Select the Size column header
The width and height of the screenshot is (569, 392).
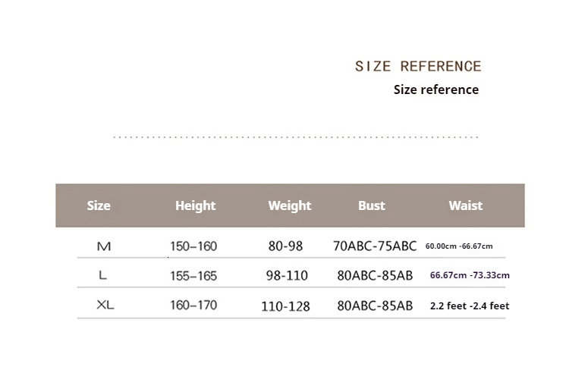click(x=99, y=205)
